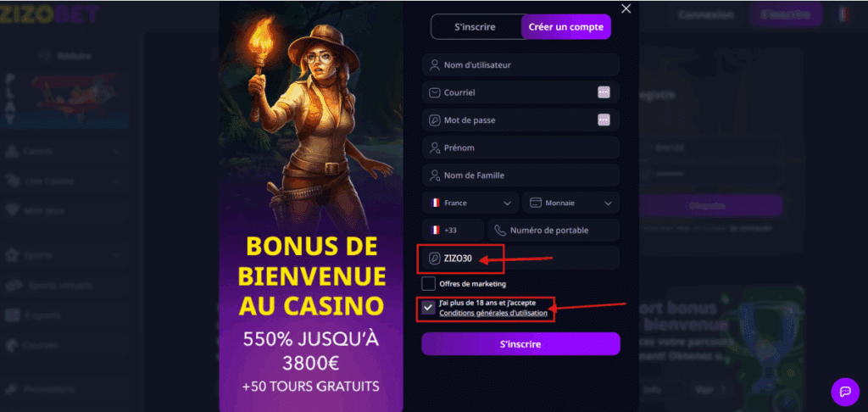Screen dimensions: 868x412
Task: Open the +33 phone prefix selector
Action: tap(453, 231)
